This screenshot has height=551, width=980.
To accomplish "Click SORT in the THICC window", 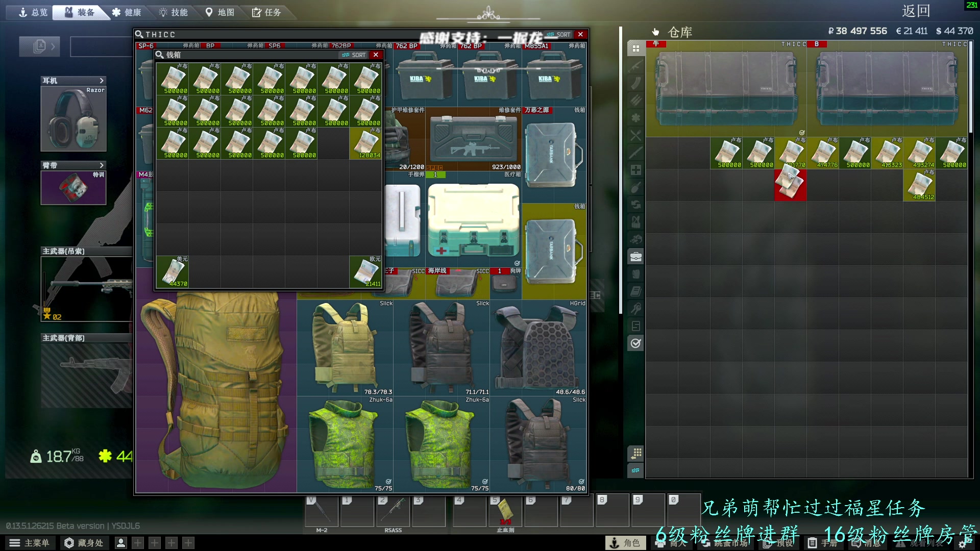I will 558,34.
